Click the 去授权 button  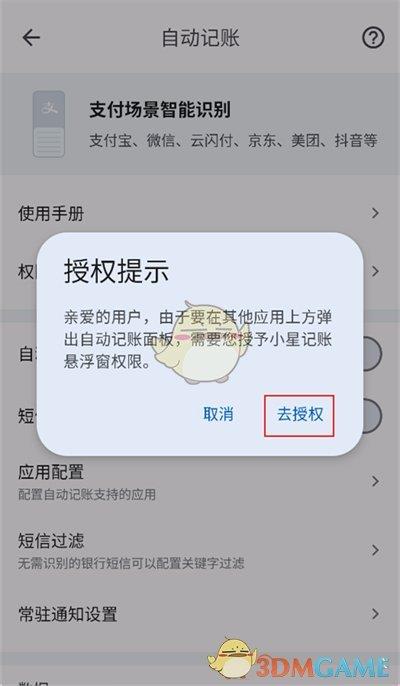pos(299,416)
